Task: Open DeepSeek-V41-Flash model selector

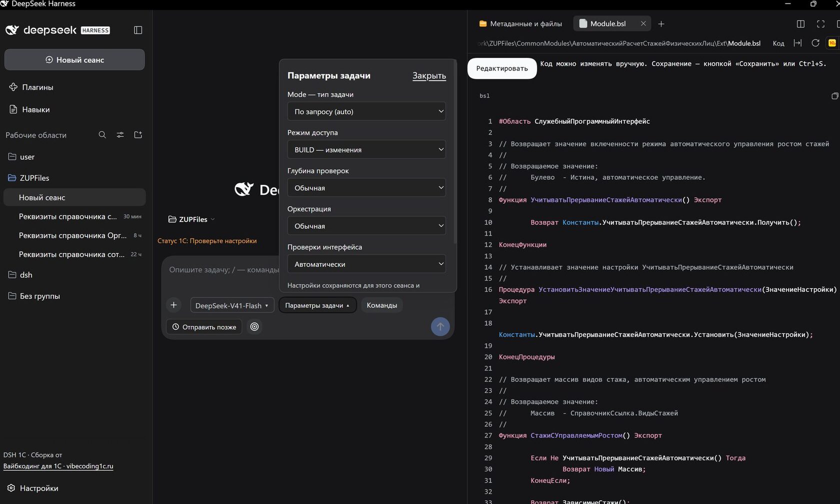Action: [232, 305]
